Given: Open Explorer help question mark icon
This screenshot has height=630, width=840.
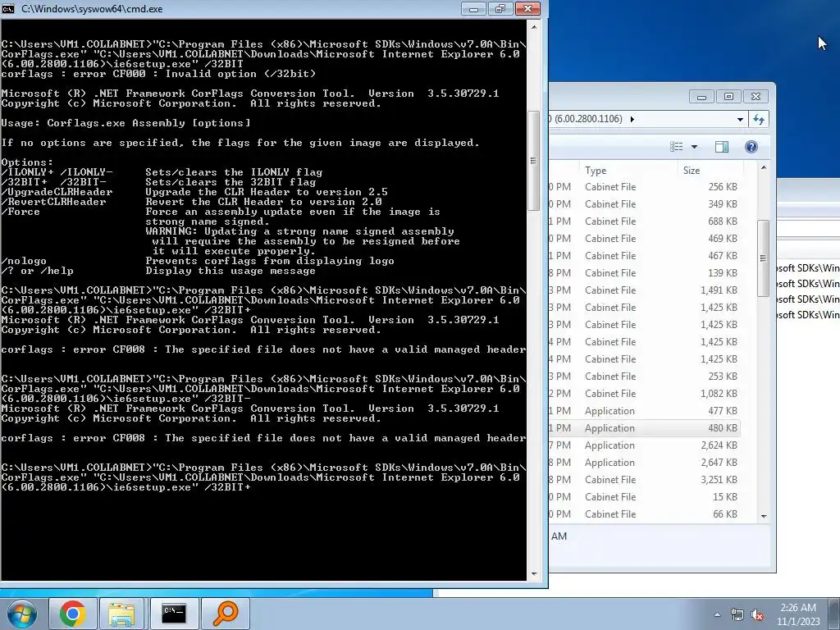Looking at the screenshot, I should click(x=751, y=147).
